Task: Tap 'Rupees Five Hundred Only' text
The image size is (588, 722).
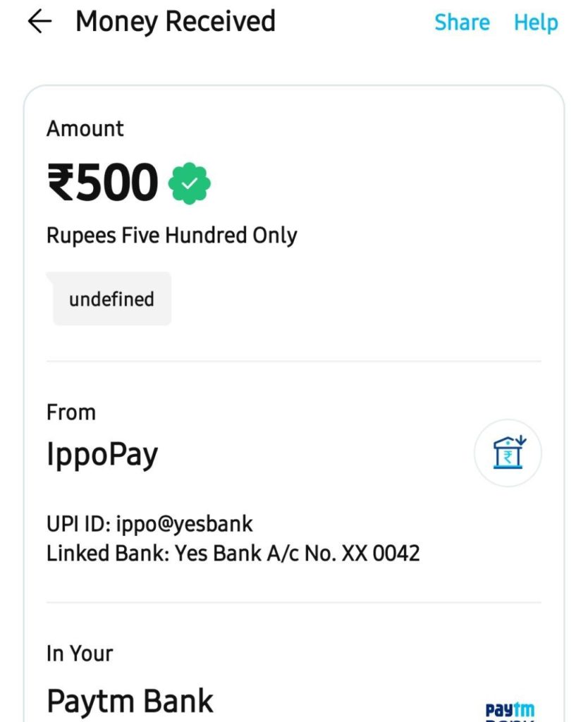Action: (x=172, y=235)
